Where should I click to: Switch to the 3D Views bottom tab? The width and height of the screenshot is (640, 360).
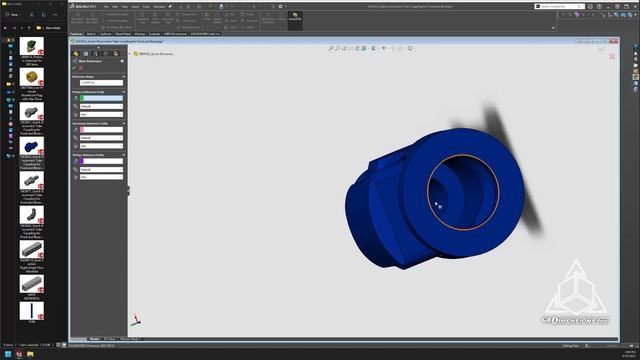[x=109, y=339]
